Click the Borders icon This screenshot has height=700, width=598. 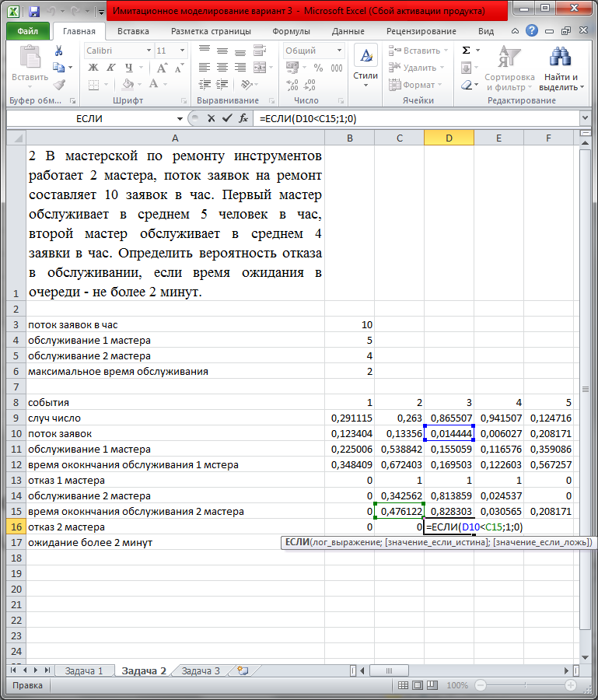click(94, 84)
